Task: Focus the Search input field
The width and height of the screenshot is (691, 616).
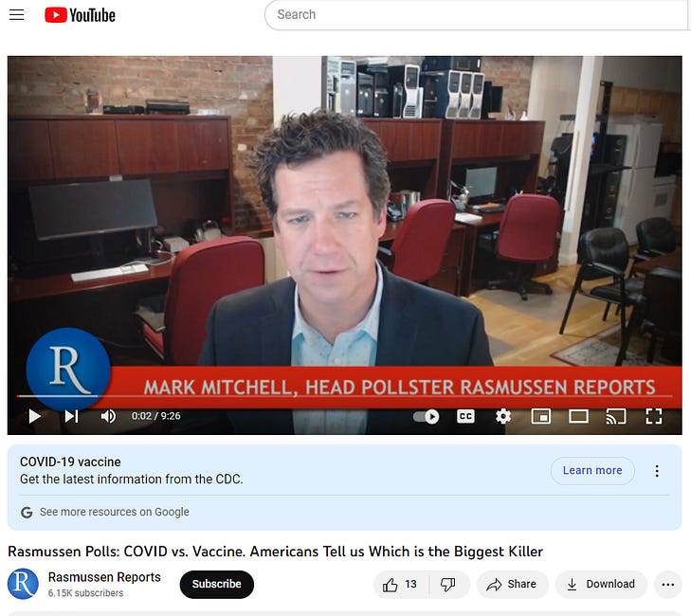Action: pos(477,14)
